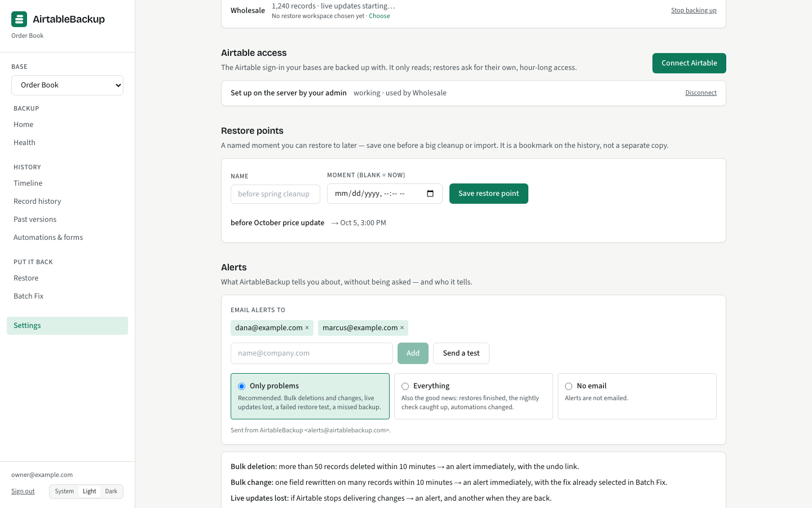Click the Add email button
The width and height of the screenshot is (812, 508).
(x=413, y=353)
